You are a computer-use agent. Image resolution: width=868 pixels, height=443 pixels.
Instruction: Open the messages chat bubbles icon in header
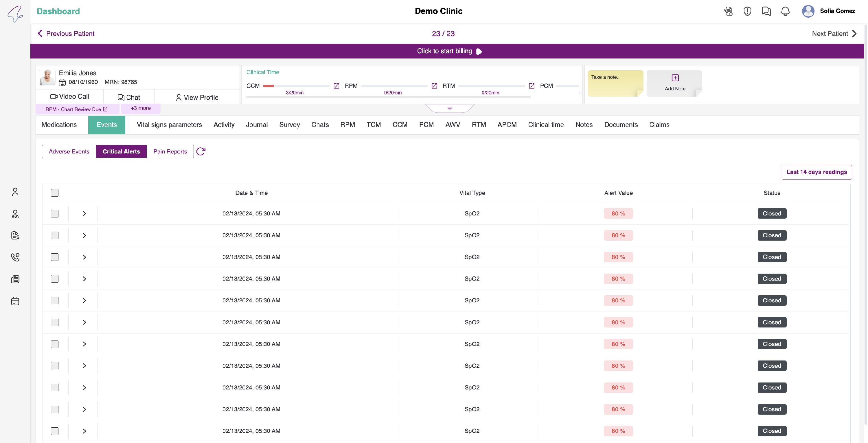pos(766,11)
